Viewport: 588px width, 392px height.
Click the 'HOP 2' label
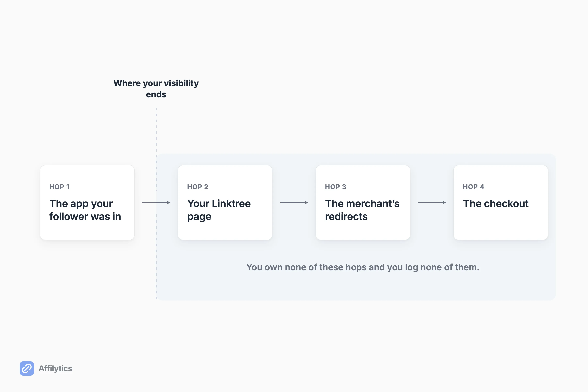[197, 187]
